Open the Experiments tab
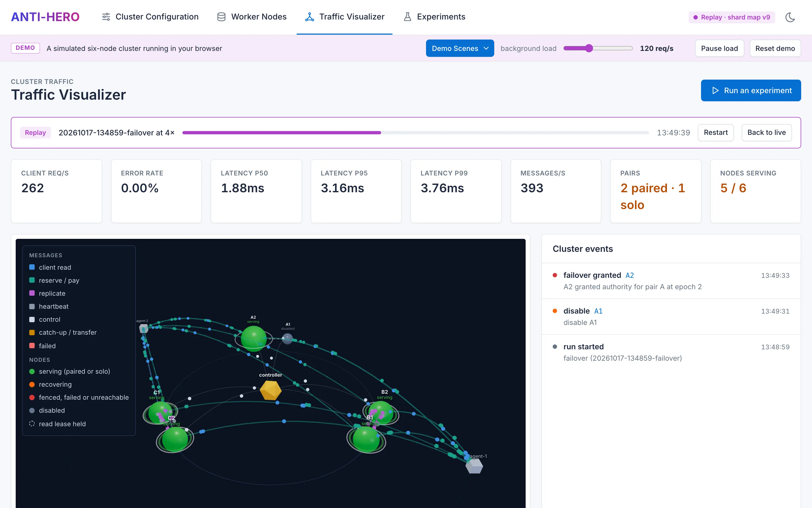The height and width of the screenshot is (508, 812). (434, 17)
